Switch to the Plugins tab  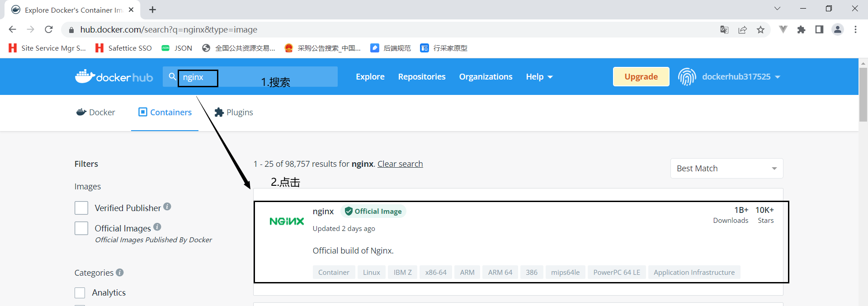(x=234, y=112)
